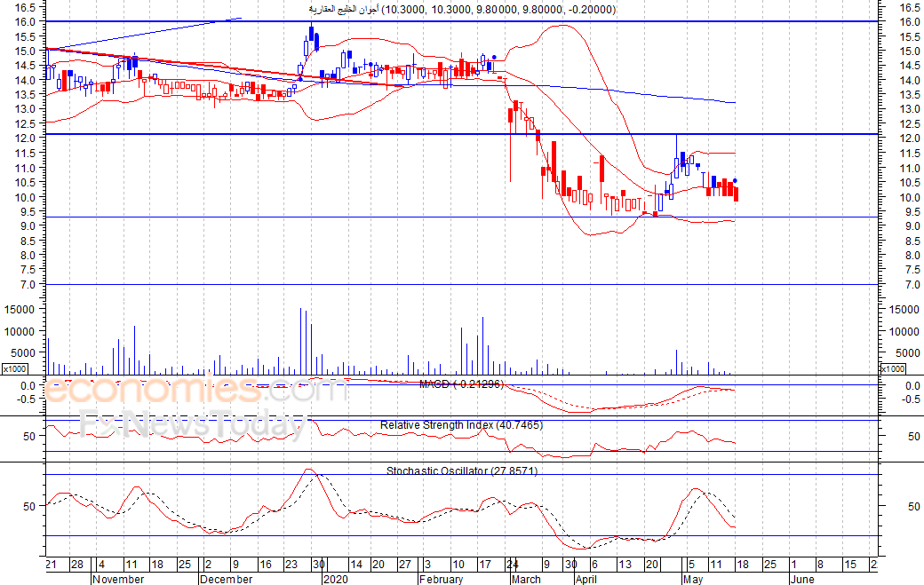This screenshot has width=924, height=585.
Task: Click the April month label
Action: coord(586,579)
